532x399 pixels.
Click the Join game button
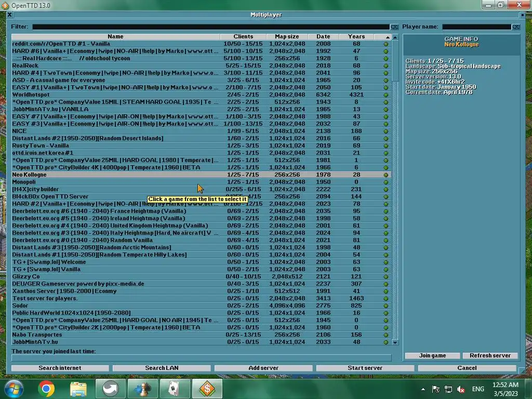pos(433,355)
